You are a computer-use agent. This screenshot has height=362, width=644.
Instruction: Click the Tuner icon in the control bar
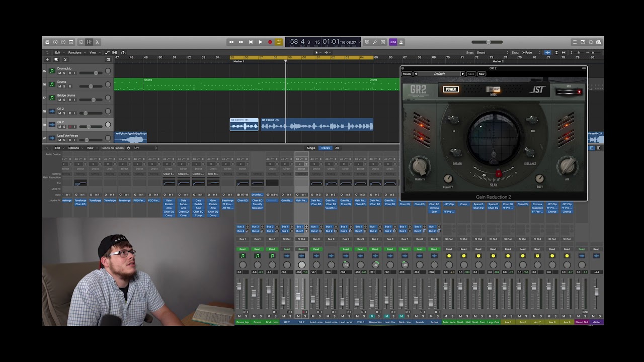tap(375, 42)
